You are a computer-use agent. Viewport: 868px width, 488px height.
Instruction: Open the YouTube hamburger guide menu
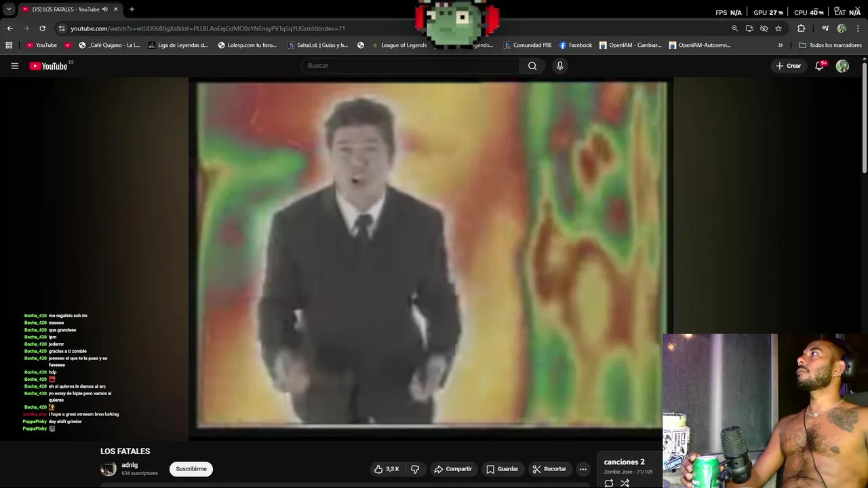[14, 66]
